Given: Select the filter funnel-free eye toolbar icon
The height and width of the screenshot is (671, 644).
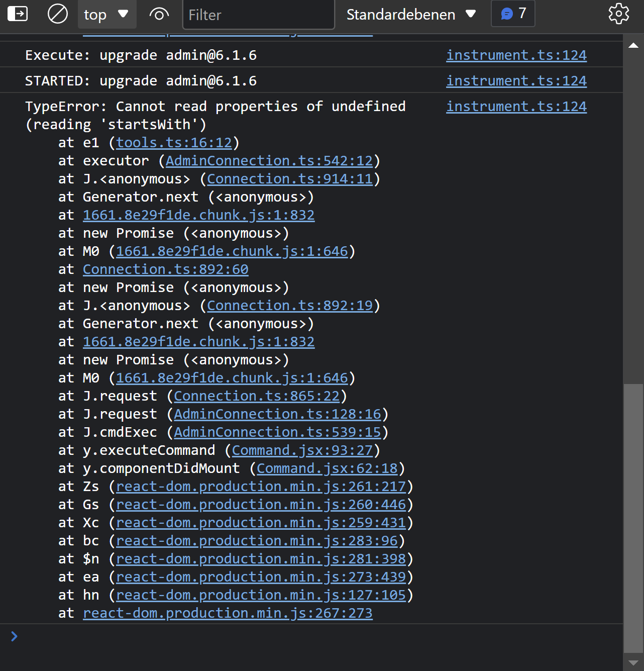Looking at the screenshot, I should pyautogui.click(x=159, y=14).
